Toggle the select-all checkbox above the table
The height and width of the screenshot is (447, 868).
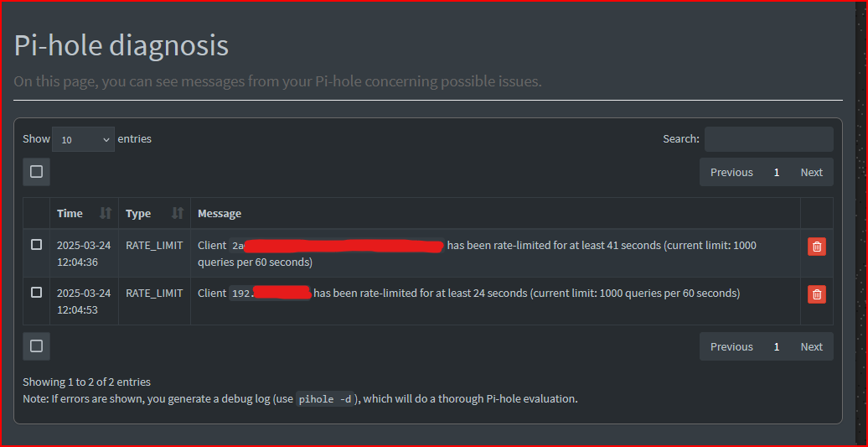(x=36, y=172)
